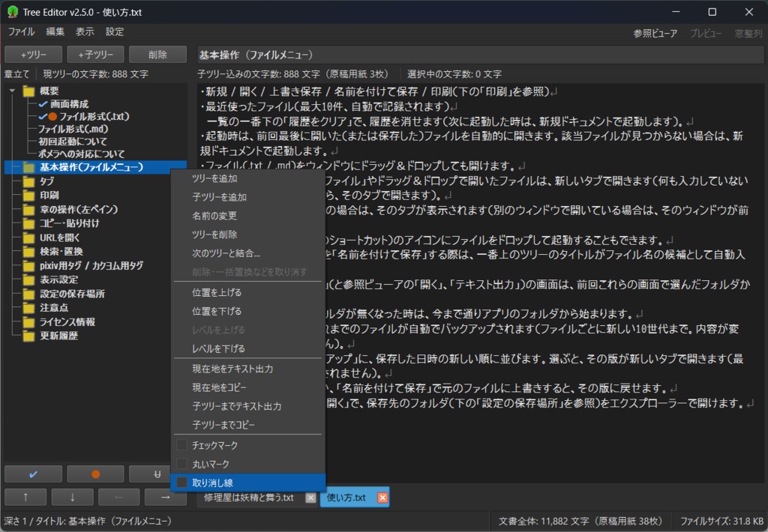Screen dimensions: 768x532
Task: Toggle the 丸いマーク checkbox in context menu
Action: tap(181, 464)
